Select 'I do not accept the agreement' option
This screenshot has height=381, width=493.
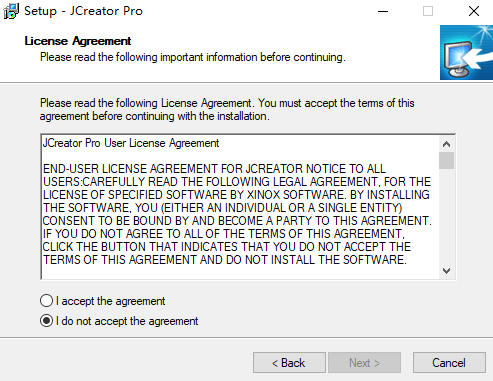point(46,321)
